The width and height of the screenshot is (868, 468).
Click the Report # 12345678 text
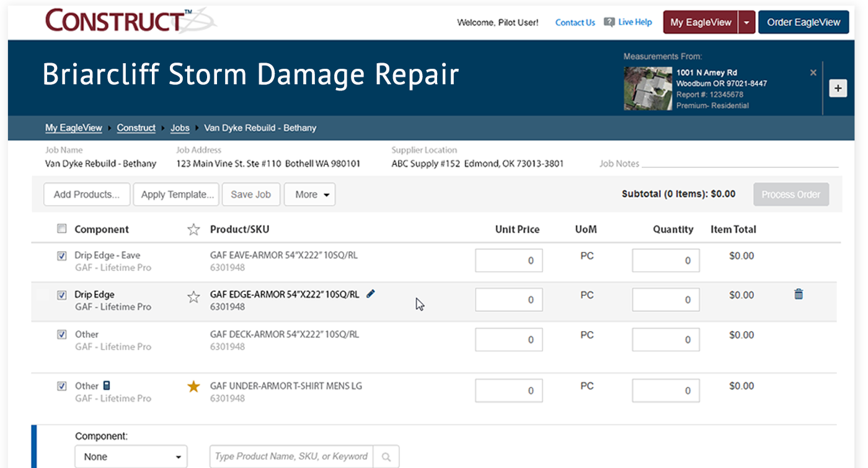coord(710,95)
